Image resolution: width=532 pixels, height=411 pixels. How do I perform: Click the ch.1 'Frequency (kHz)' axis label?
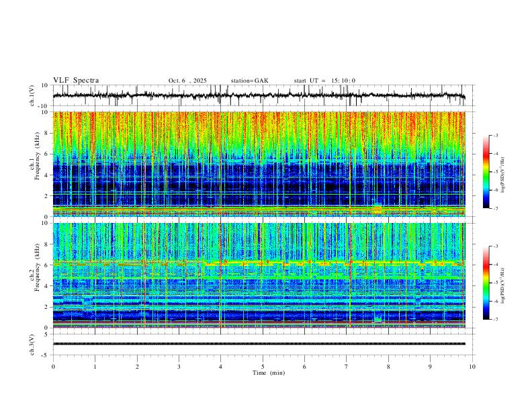(x=37, y=156)
